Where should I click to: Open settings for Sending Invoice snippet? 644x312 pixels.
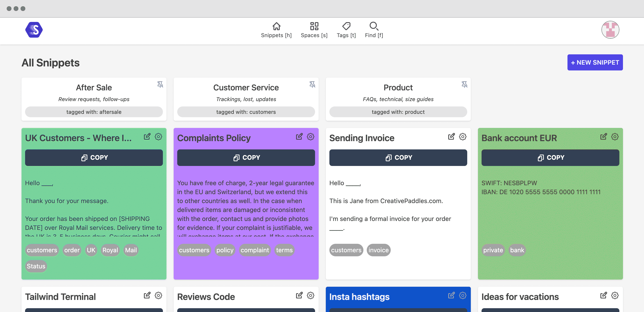[x=463, y=137]
